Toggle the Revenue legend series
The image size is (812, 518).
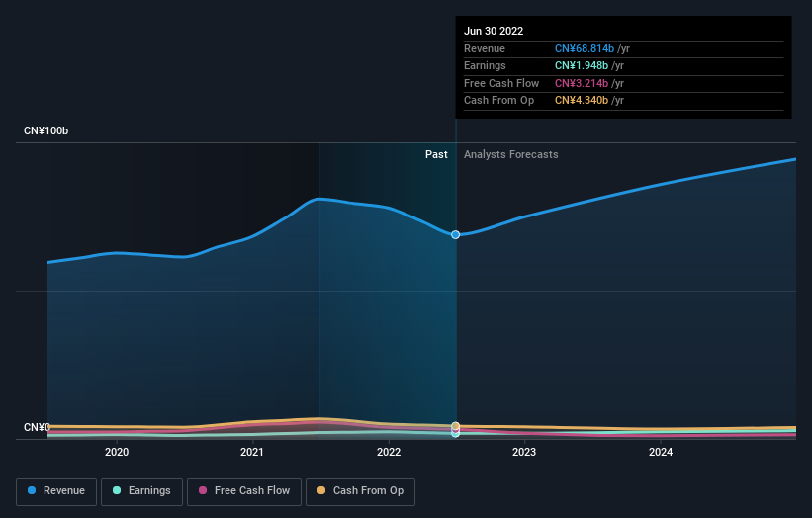[56, 491]
